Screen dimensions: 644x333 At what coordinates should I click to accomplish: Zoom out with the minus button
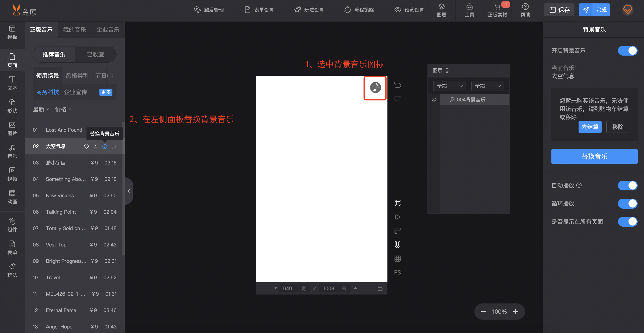483,312
